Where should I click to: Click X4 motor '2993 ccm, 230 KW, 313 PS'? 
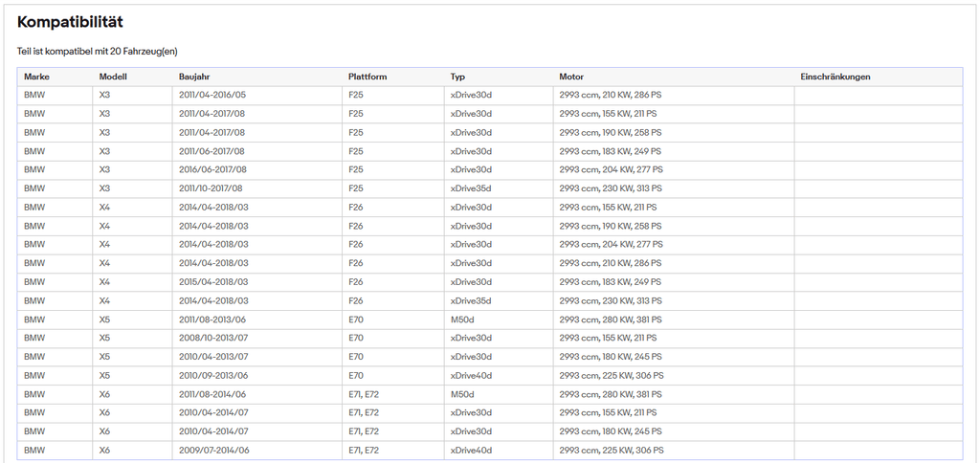610,300
